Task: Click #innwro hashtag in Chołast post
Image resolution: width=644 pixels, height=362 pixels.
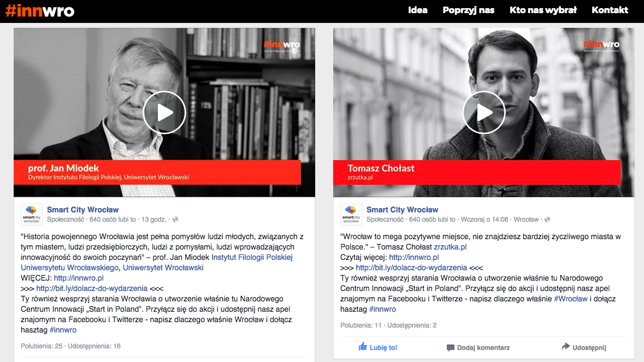Action: [x=382, y=309]
